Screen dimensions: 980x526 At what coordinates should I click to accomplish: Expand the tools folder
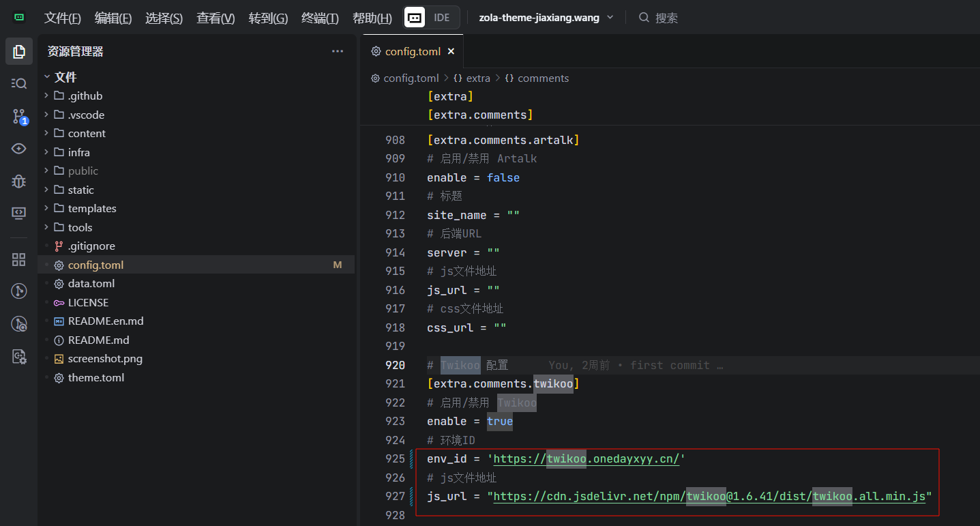pyautogui.click(x=46, y=227)
